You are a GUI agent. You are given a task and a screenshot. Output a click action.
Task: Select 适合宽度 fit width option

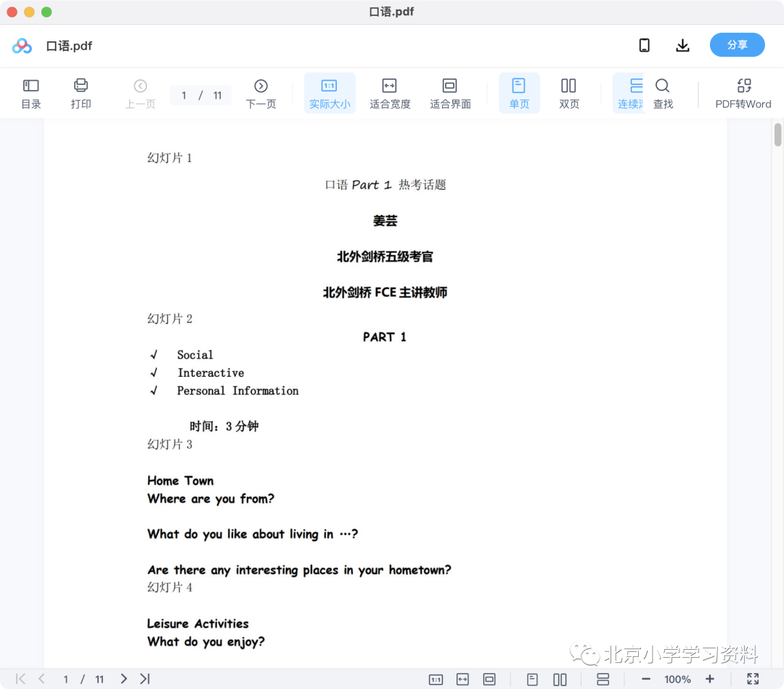click(x=390, y=94)
